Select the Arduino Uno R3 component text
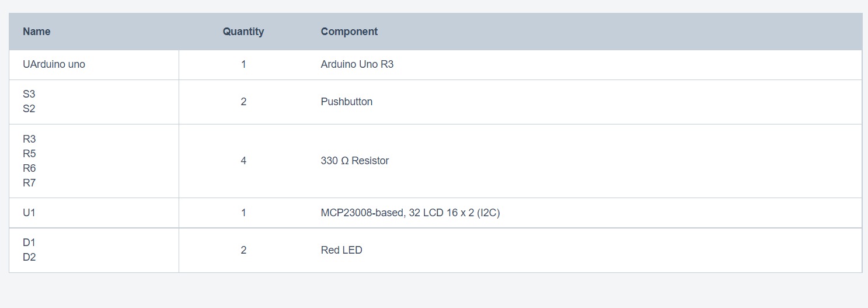The height and width of the screenshot is (308, 868). tap(357, 64)
